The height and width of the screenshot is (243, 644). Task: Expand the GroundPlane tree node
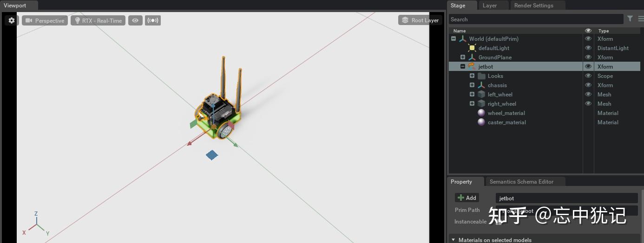pyautogui.click(x=463, y=58)
